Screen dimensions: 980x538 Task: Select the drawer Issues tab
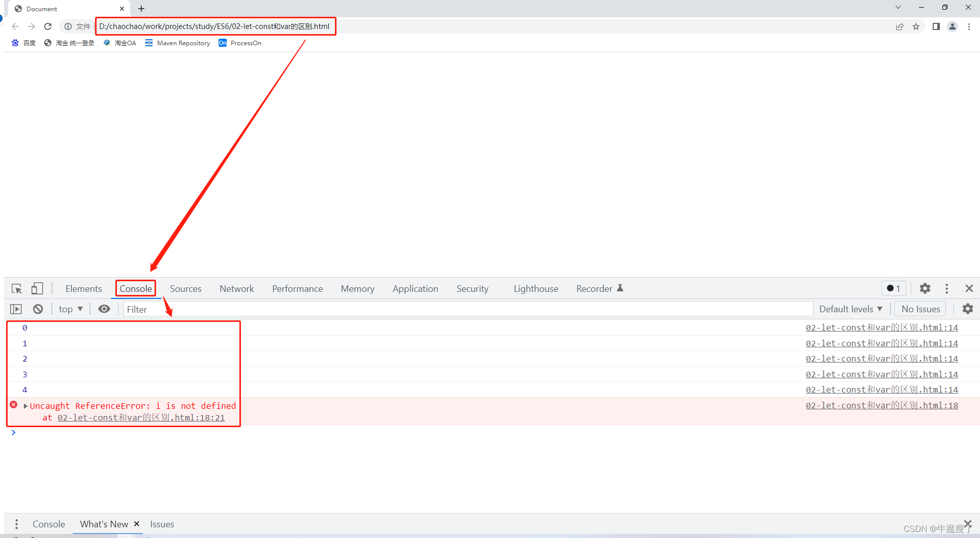pyautogui.click(x=162, y=524)
